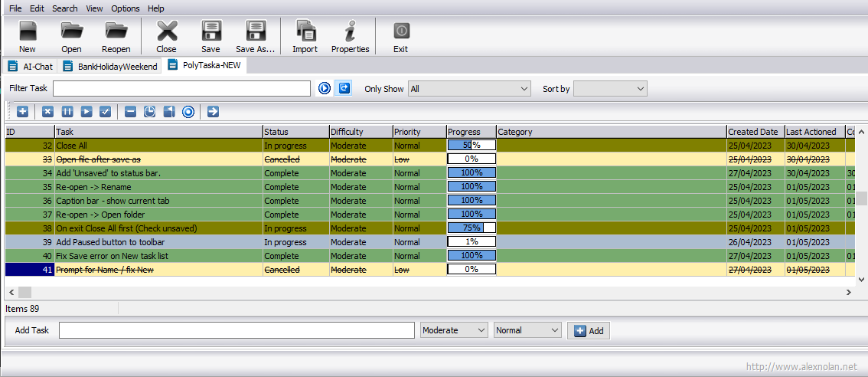Image resolution: width=868 pixels, height=377 pixels.
Task: Switch to the BankHolidayWeekend tab
Action: [110, 67]
